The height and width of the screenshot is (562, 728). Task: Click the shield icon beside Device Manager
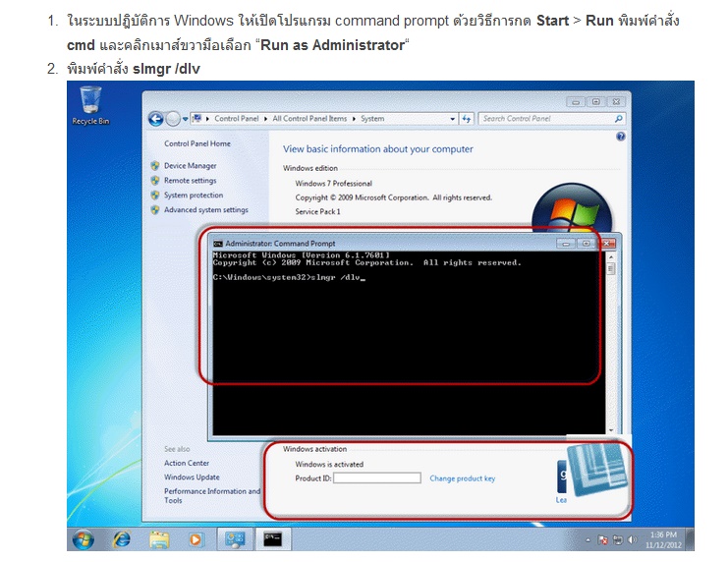[x=155, y=165]
